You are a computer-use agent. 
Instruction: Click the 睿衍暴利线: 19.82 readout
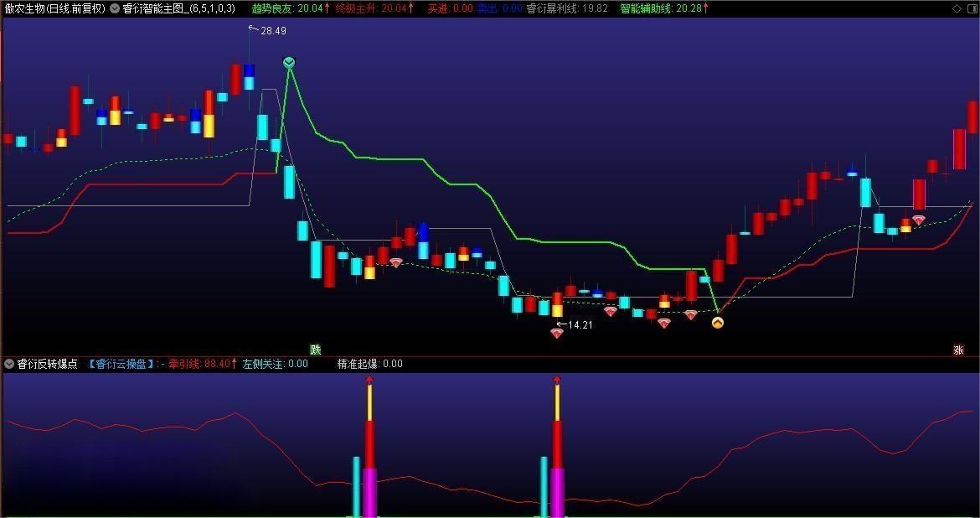coord(568,8)
